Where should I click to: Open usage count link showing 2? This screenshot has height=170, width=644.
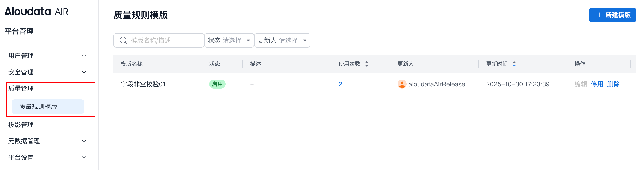coord(341,84)
